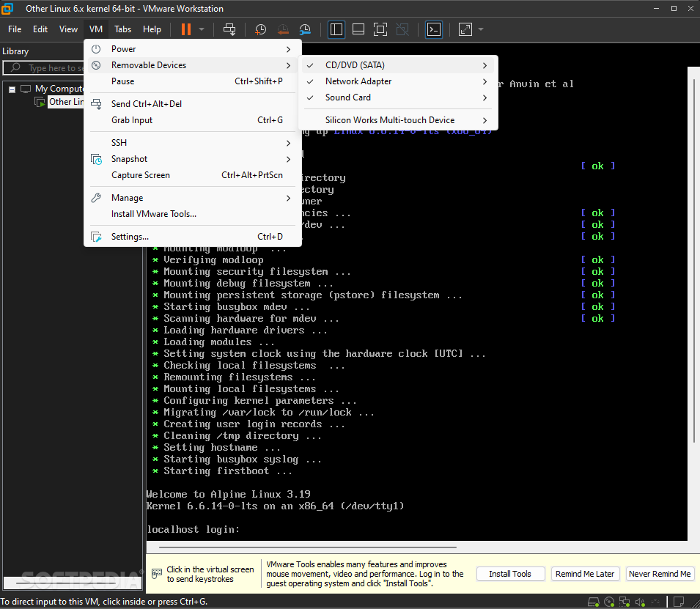Expand the Snapshot submenu

[x=193, y=159]
